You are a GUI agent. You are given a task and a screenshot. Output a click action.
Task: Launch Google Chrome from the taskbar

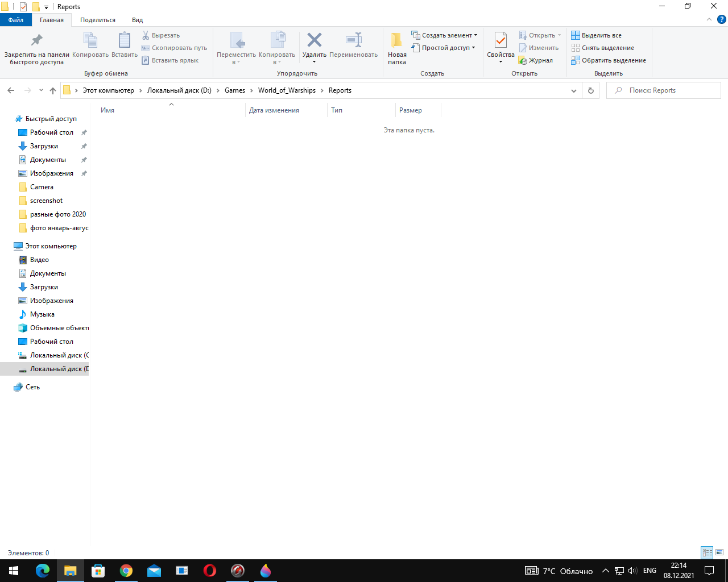tap(126, 571)
